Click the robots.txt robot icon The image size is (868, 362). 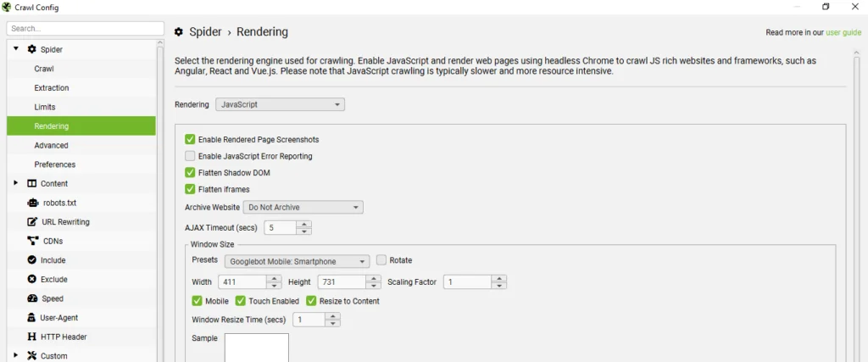[x=32, y=203]
